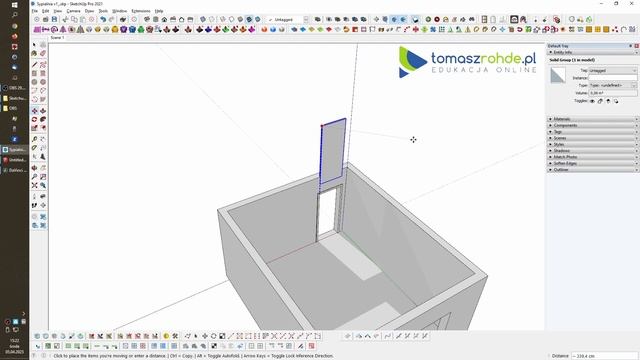
Task: Pick the Line pencil tool
Action: click(x=34, y=65)
